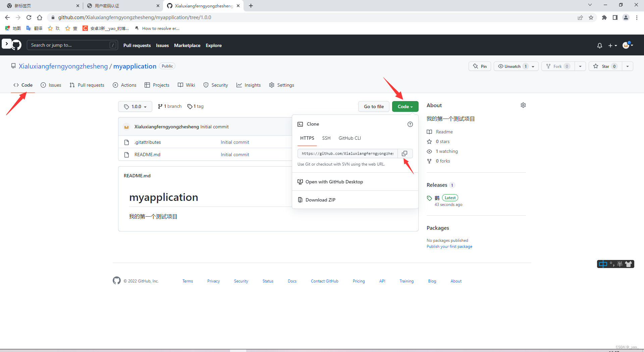644x352 pixels.
Task: Open the footer Docs link
Action: (x=292, y=281)
